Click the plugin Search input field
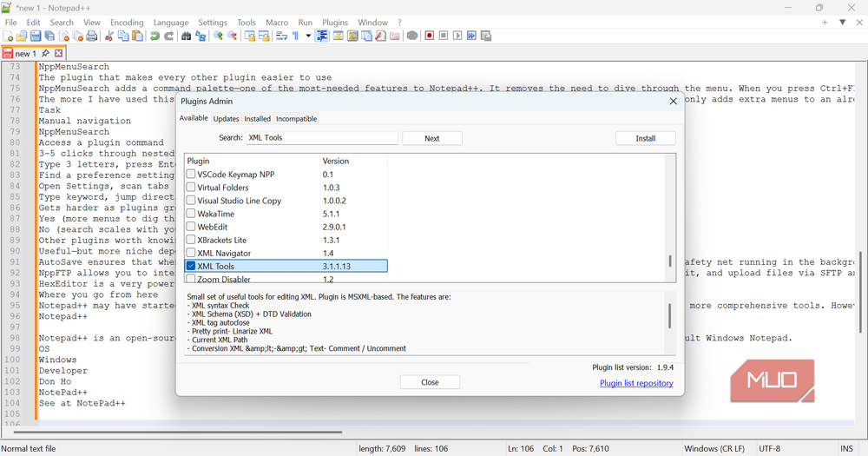 322,138
